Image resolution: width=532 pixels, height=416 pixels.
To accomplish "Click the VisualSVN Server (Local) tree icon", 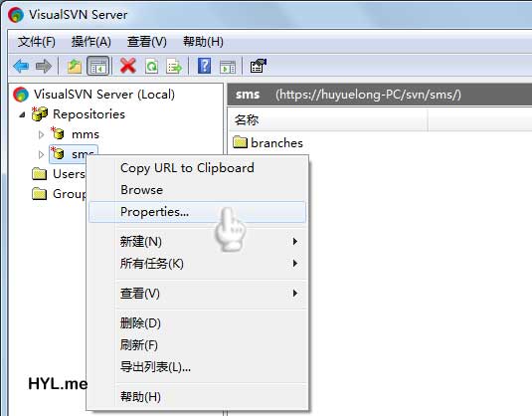I will (21, 95).
